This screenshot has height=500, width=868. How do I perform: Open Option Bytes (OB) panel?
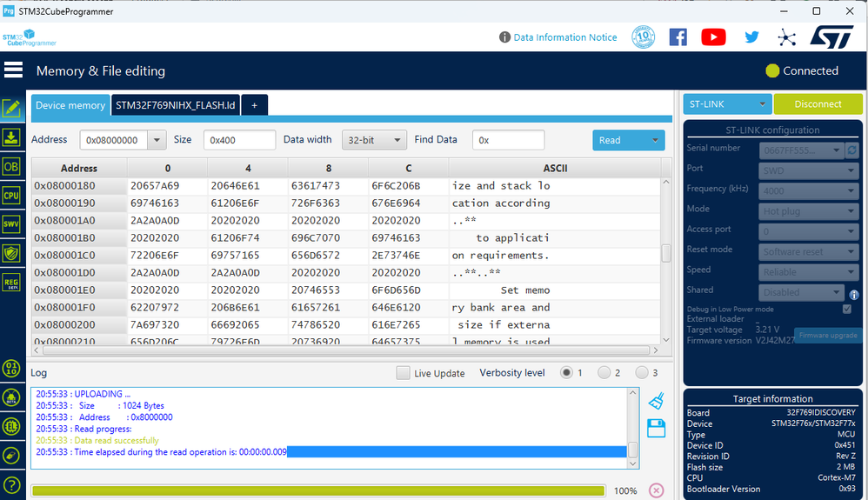11,166
